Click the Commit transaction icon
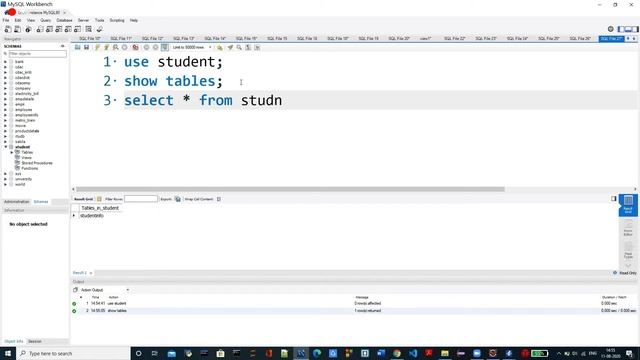This screenshot has width=640, height=360. coord(146,47)
